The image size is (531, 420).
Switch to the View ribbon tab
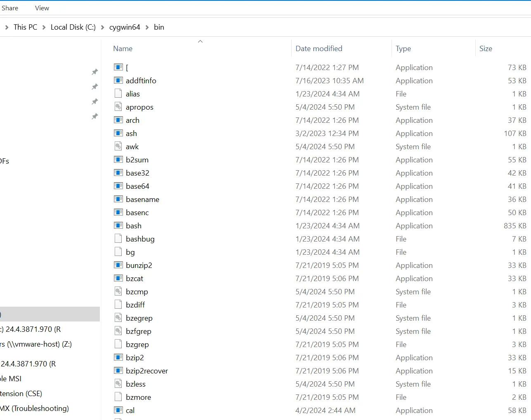point(42,7)
